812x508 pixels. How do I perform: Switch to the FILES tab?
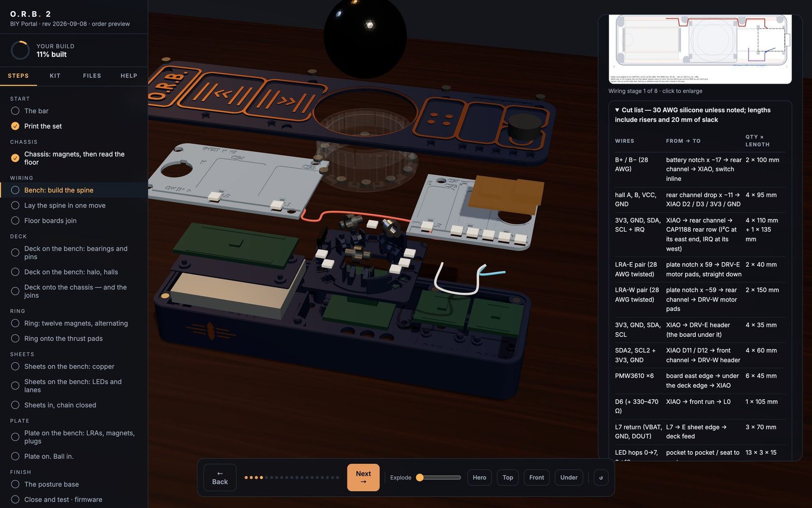(x=92, y=76)
